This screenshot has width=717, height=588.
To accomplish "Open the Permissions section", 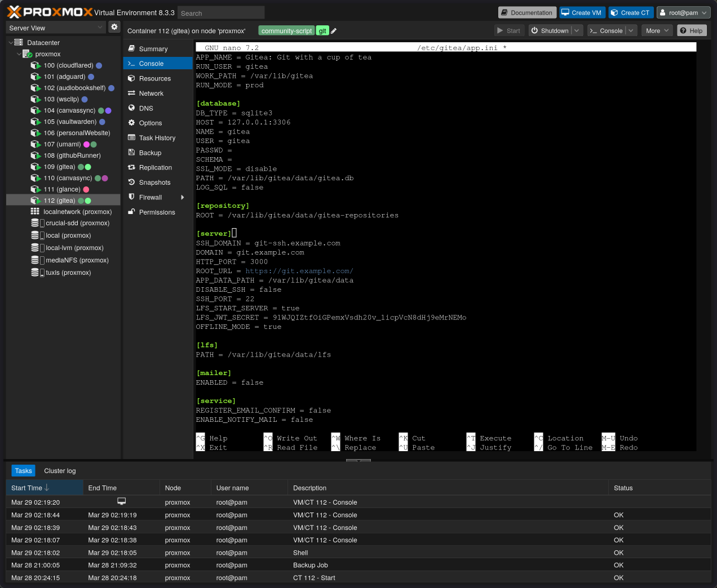I will click(158, 212).
